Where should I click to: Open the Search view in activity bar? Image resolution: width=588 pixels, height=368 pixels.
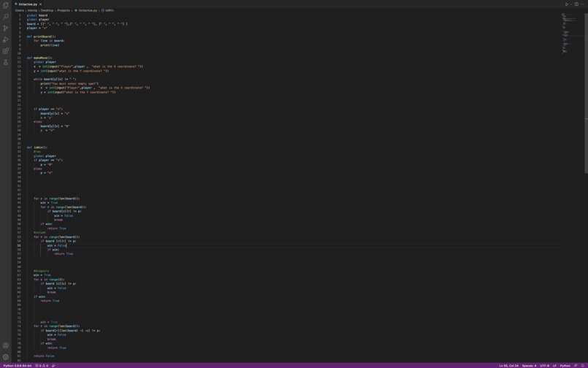(6, 17)
